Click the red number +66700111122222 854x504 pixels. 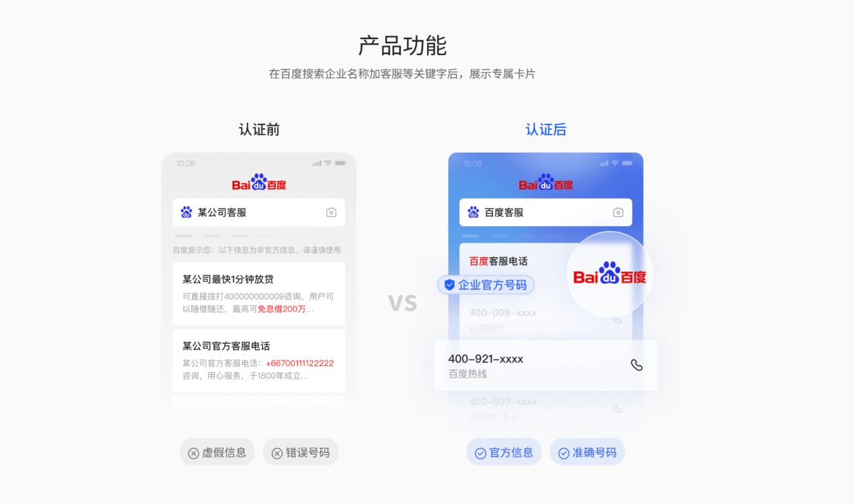tap(300, 363)
